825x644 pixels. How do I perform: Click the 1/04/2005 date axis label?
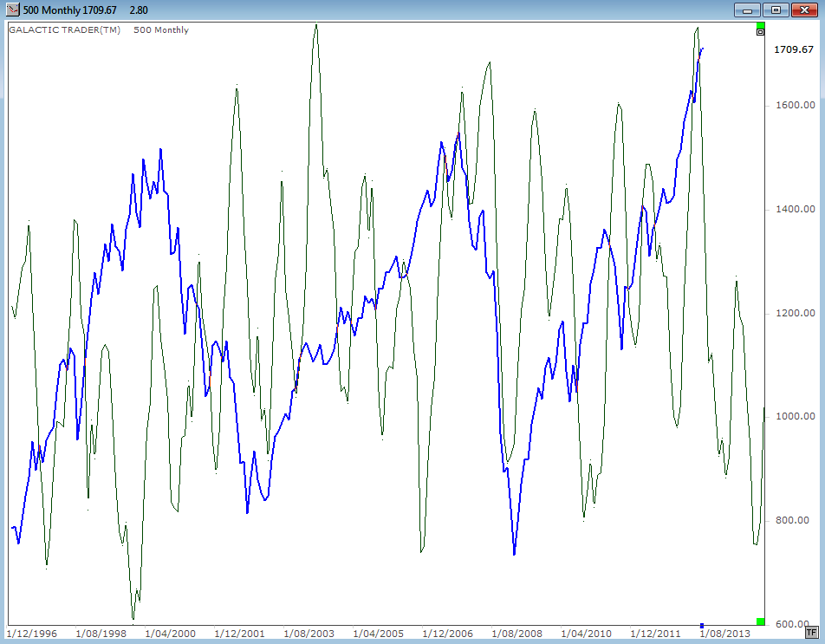379,634
